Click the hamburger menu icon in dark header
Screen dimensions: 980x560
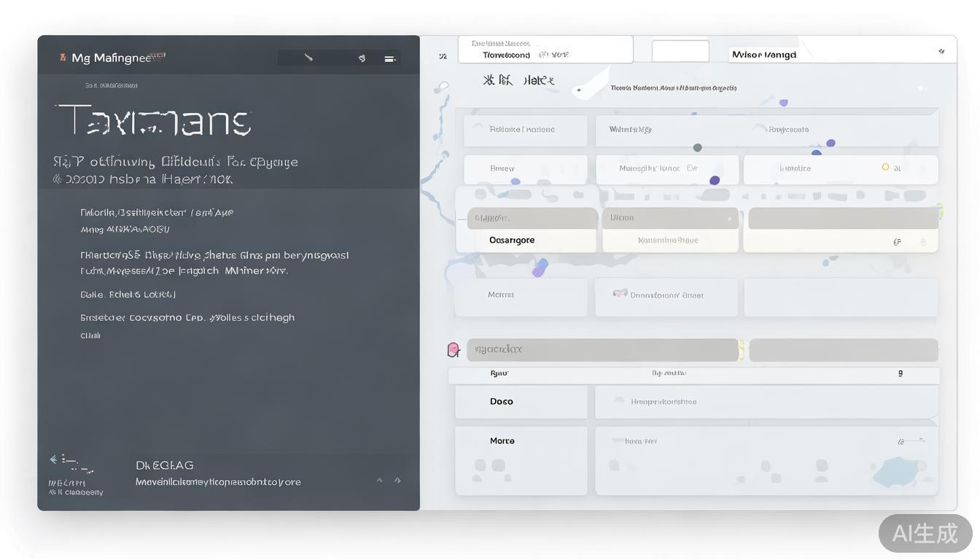point(389,59)
